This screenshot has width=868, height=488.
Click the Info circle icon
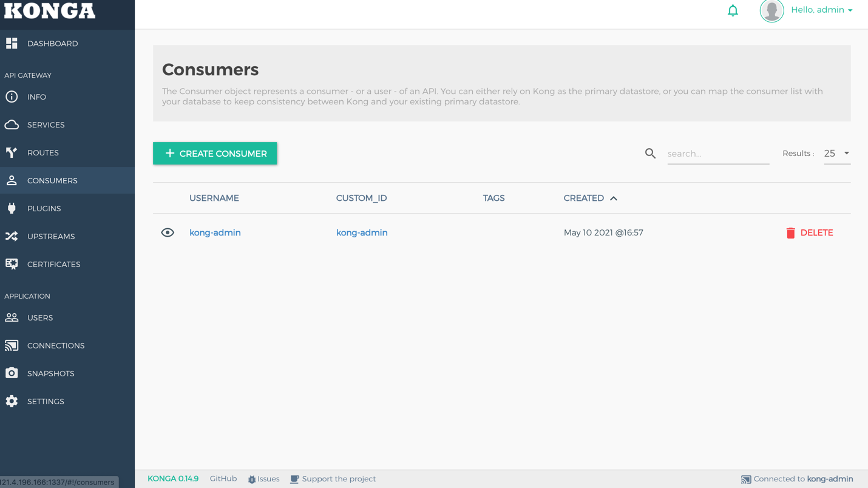point(12,97)
